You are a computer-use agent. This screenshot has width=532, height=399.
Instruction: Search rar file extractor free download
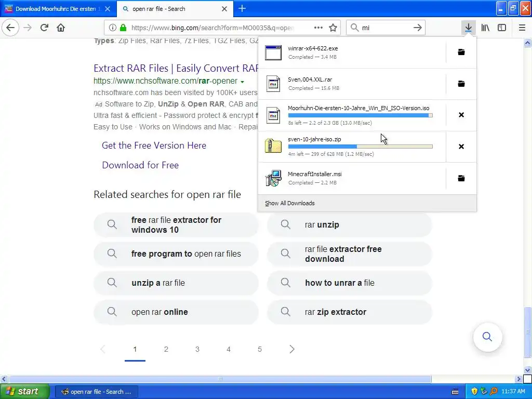point(350,254)
